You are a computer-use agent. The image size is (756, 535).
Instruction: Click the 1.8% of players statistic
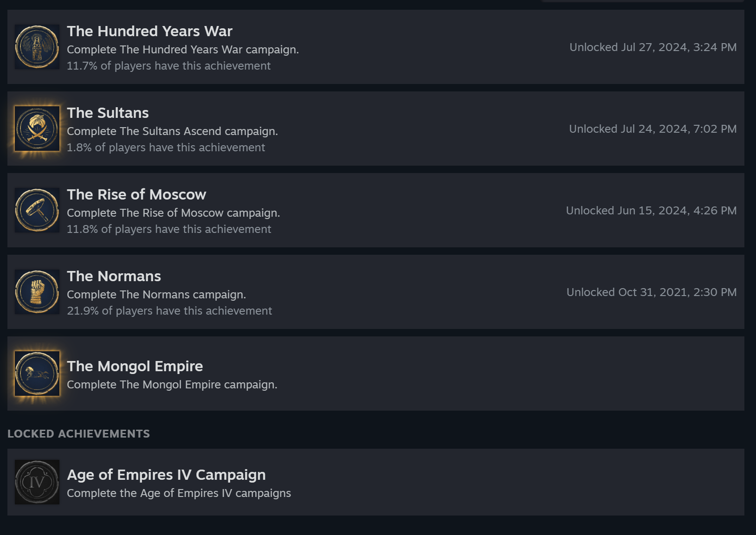tap(166, 148)
